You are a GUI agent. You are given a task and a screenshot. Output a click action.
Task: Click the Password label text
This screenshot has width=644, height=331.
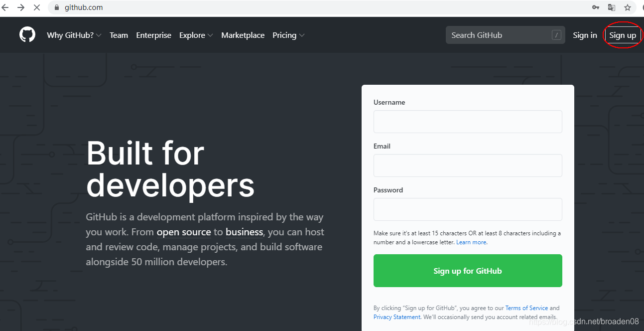click(x=388, y=190)
